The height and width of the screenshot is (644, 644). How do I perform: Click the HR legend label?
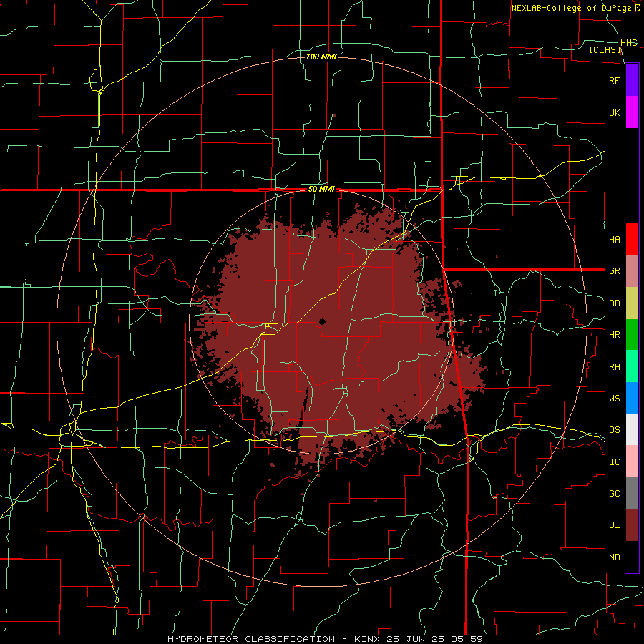tap(614, 335)
